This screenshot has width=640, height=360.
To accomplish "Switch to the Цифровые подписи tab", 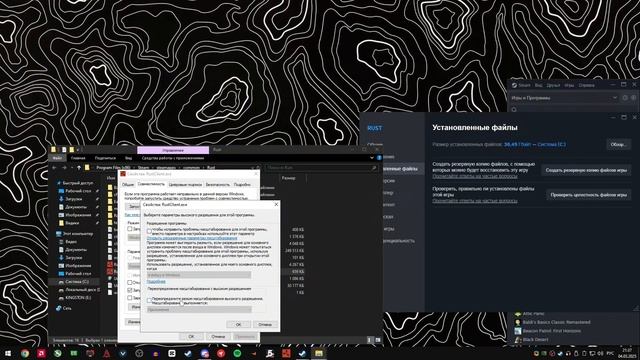I will [x=185, y=185].
